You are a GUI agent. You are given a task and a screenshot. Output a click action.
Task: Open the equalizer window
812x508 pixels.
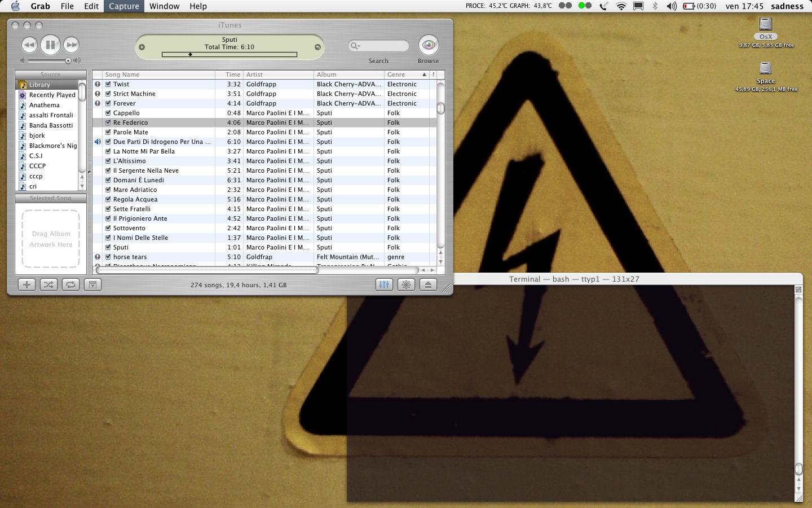click(x=384, y=284)
